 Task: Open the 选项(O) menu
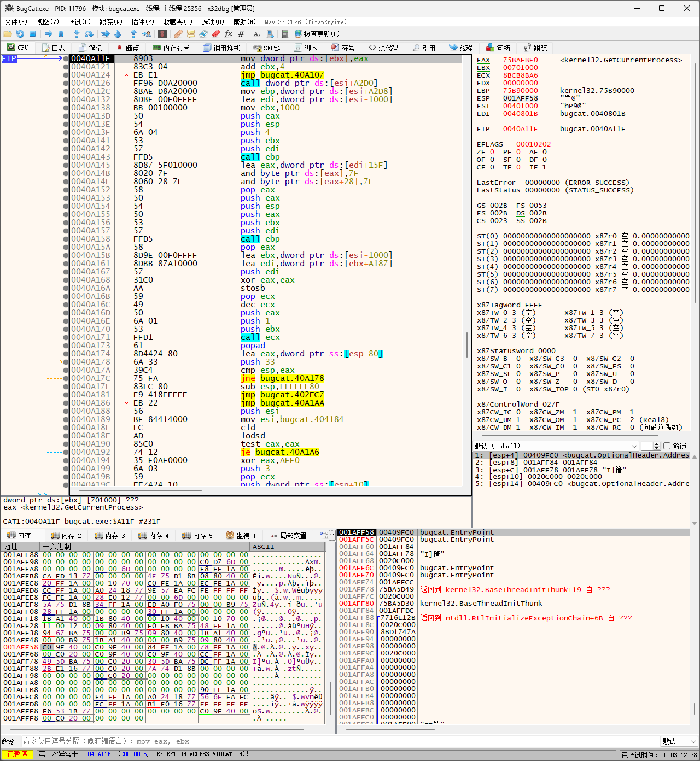[213, 22]
